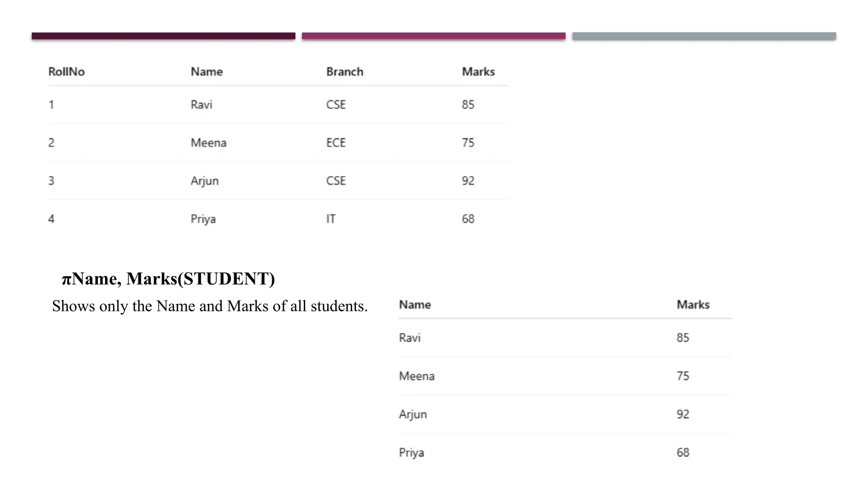Click marks 68 in the result table
868x488 pixels.
click(683, 452)
